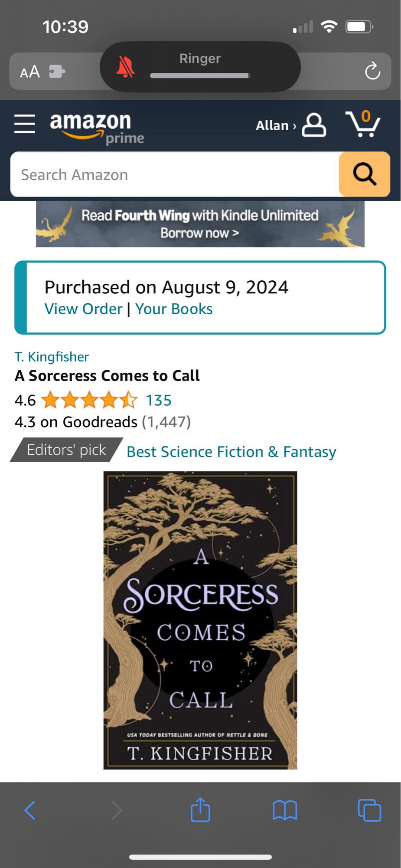Open the Your Books link
Viewport: 401px width, 868px height.
(x=174, y=309)
